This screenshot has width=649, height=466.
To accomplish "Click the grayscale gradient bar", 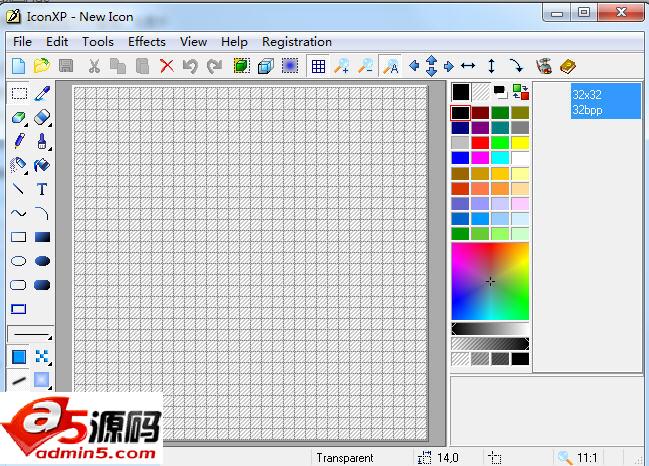I will 490,329.
